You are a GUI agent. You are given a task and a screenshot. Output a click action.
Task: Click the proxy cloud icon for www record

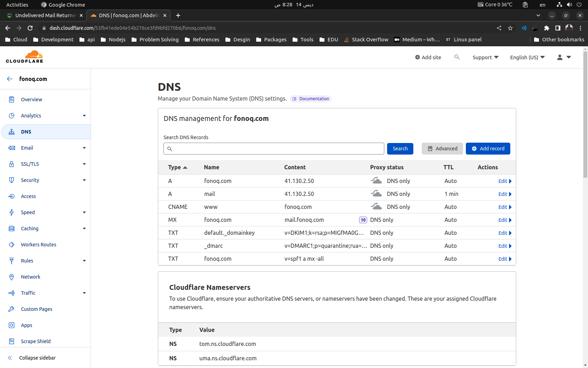[x=376, y=207]
